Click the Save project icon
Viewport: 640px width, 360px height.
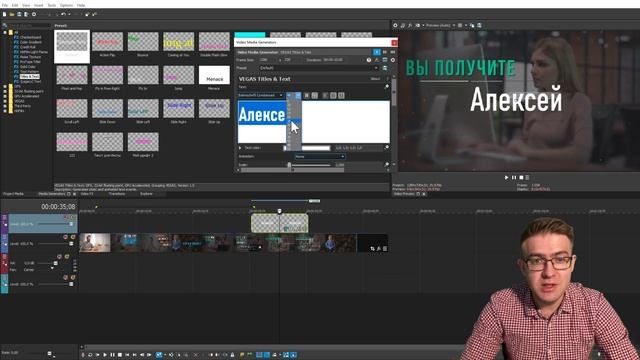tap(19, 14)
